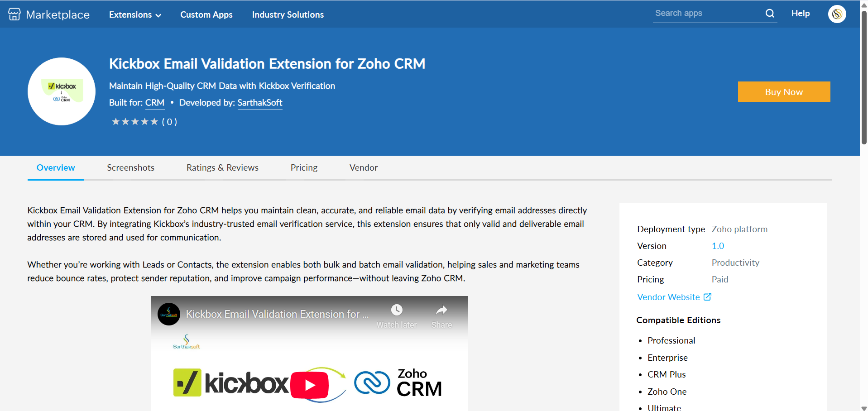Switch to the Ratings & Reviews tab
Screen dimensions: 868x411
tap(222, 167)
